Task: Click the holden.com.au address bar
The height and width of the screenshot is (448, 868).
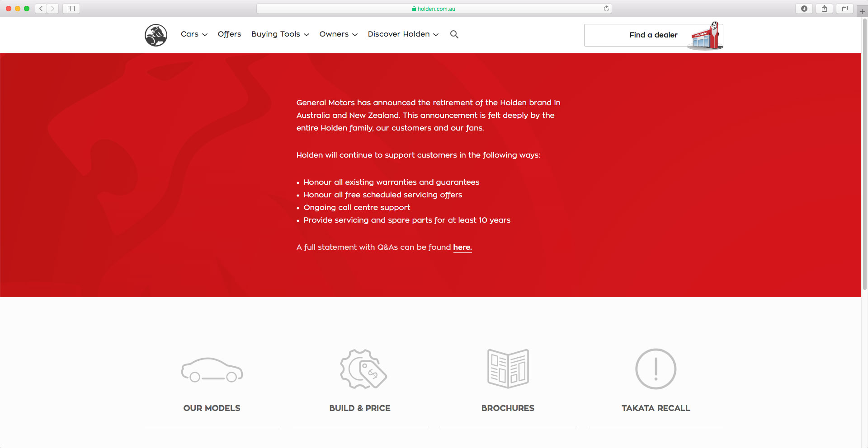Action: coord(434,9)
